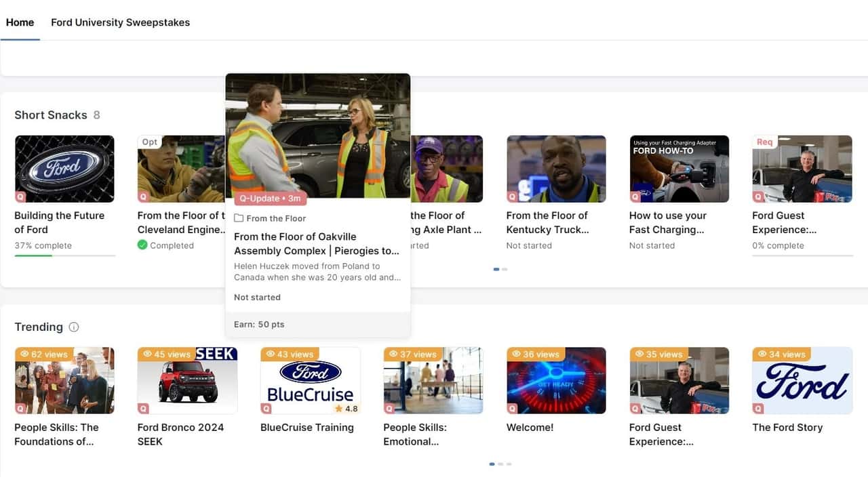Click the Opt label on Cleveland Engine
The height and width of the screenshot is (488, 868).
pyautogui.click(x=150, y=142)
